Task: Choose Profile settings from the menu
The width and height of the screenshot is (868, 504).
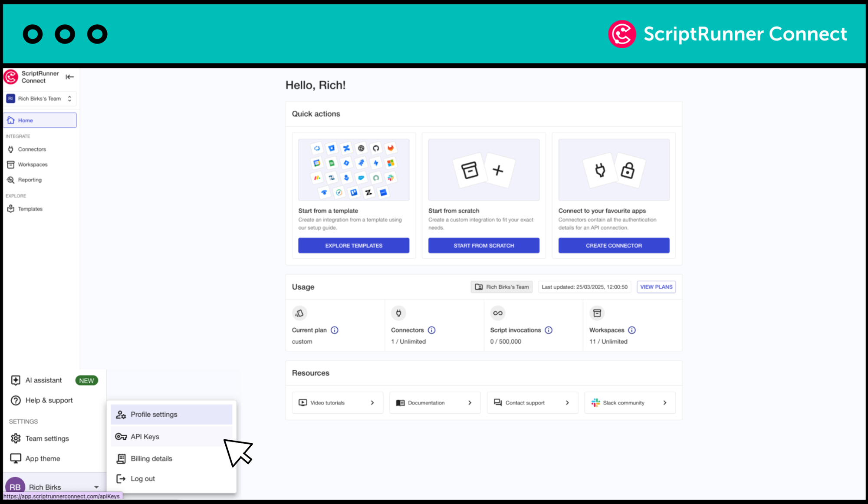Action: [154, 415]
